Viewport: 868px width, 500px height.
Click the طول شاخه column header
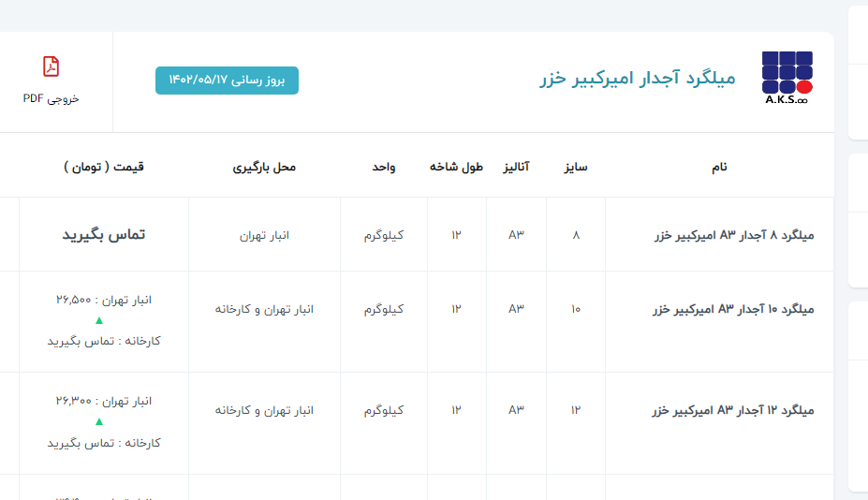(x=456, y=167)
